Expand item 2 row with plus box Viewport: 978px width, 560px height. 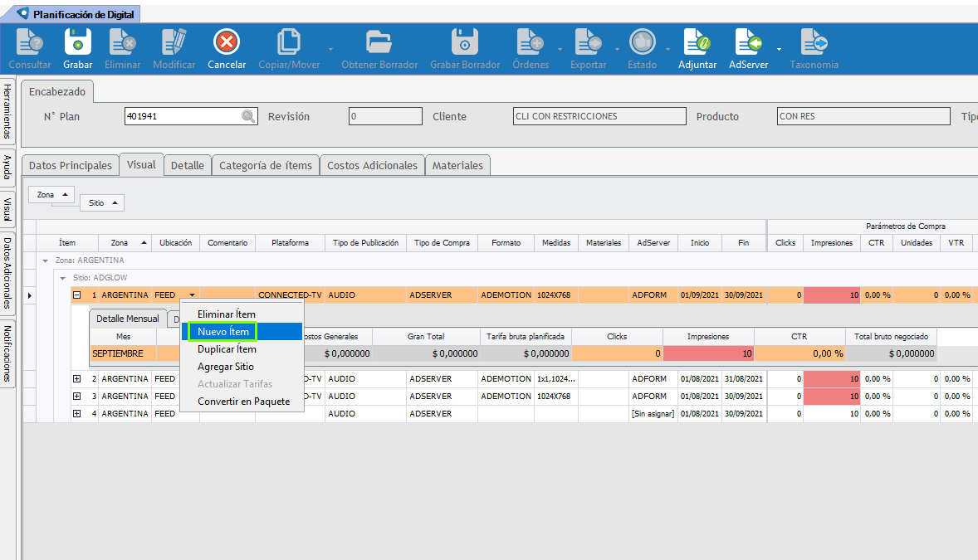click(76, 379)
